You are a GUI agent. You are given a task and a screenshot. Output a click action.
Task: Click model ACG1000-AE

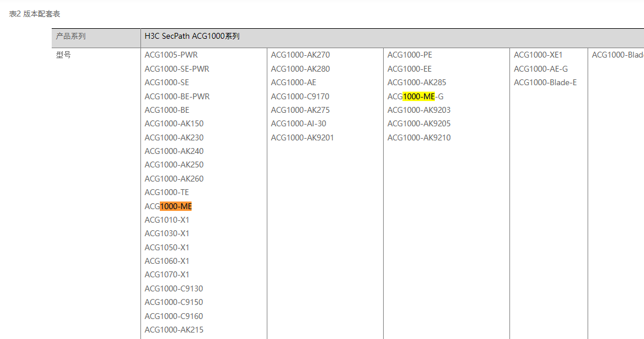[x=294, y=83]
